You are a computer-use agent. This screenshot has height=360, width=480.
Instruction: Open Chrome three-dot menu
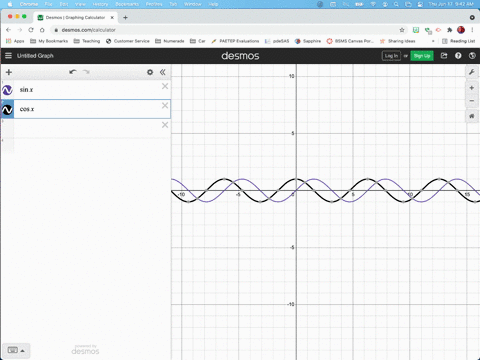click(x=472, y=30)
